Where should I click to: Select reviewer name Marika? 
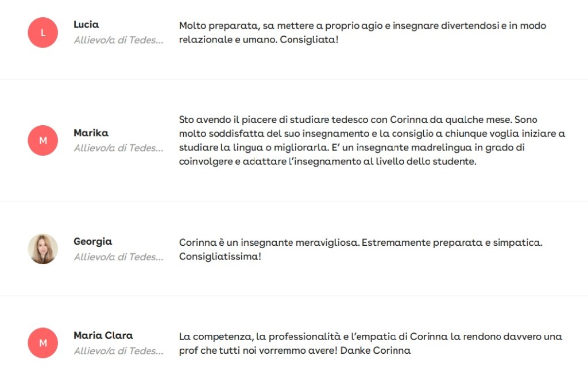coord(91,133)
